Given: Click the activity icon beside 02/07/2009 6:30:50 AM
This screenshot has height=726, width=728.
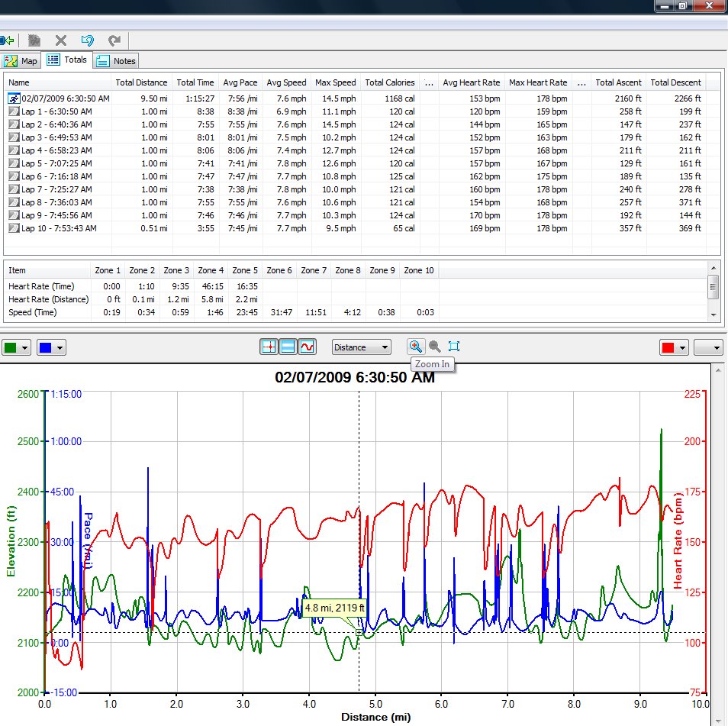Looking at the screenshot, I should click(x=14, y=98).
